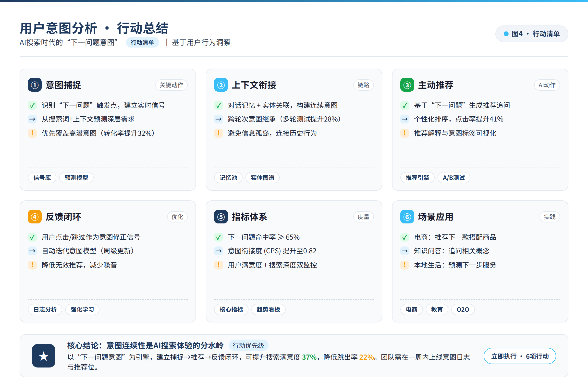Screen dimensions: 588x392
Task: Click the exclamation icon before 本地生活：预测下一步服务
Action: coord(404,265)
